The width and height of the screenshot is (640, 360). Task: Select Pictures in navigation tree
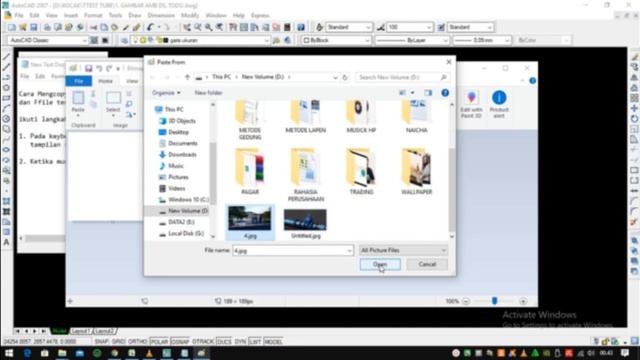click(178, 177)
